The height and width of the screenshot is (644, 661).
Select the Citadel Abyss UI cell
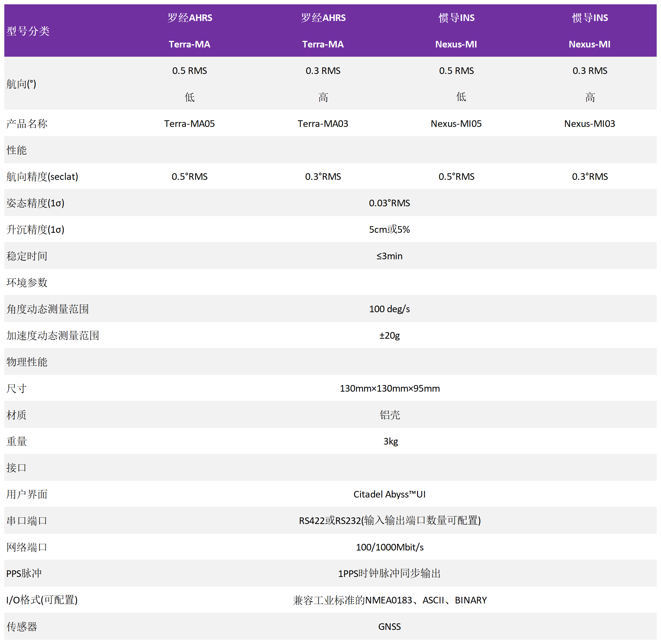(389, 494)
